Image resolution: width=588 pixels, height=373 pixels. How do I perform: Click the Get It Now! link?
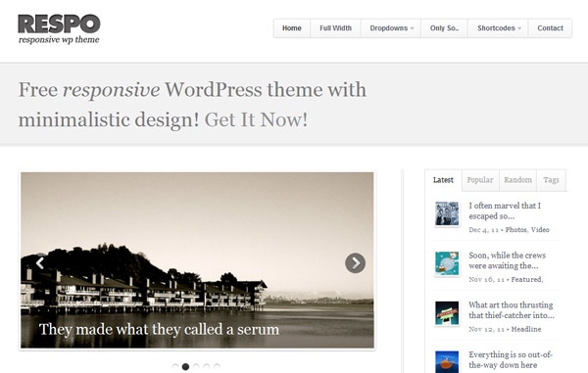pyautogui.click(x=256, y=119)
